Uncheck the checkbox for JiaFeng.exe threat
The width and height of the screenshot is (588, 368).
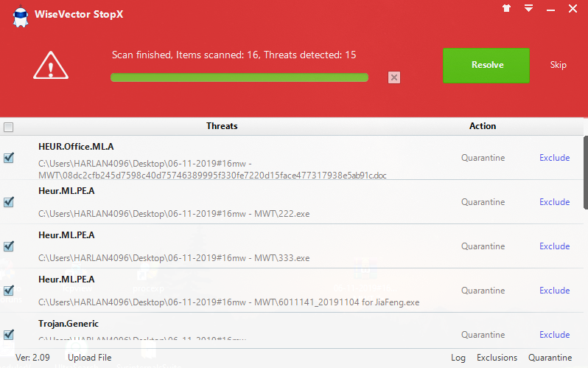(x=9, y=291)
